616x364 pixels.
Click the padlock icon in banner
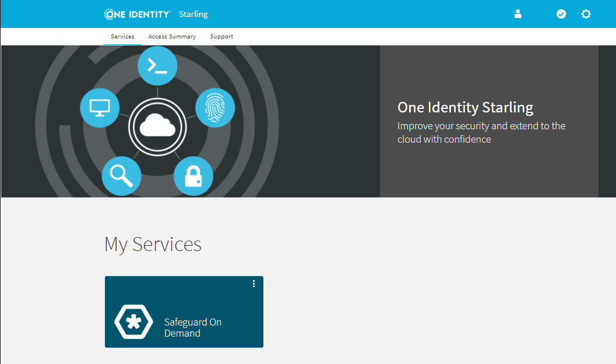point(193,176)
